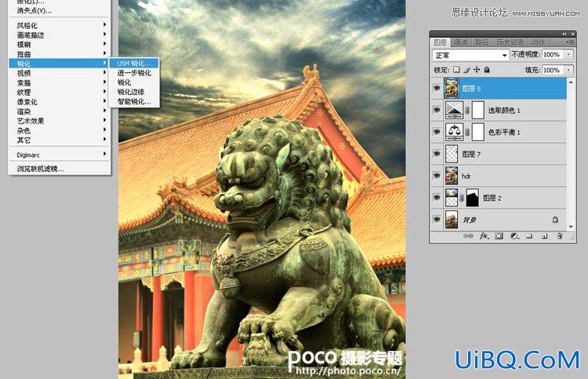Open the 艺术效果 filter submenu
The image size is (588, 379).
point(60,121)
